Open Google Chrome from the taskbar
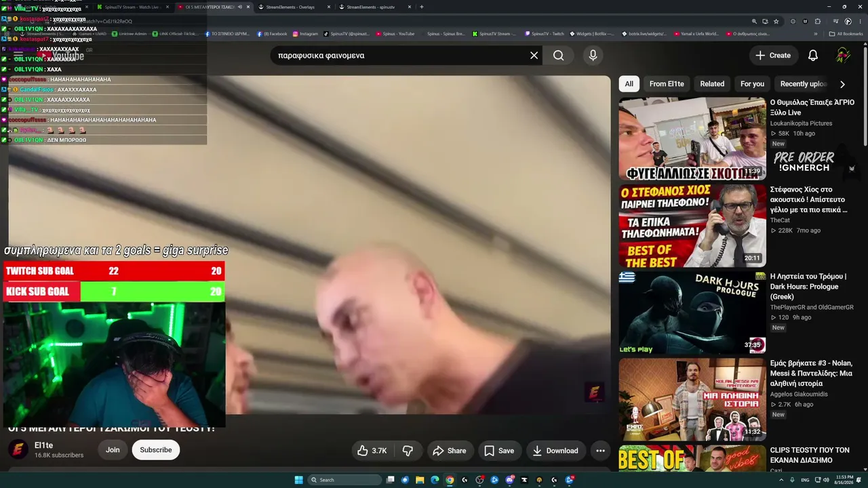 click(450, 480)
